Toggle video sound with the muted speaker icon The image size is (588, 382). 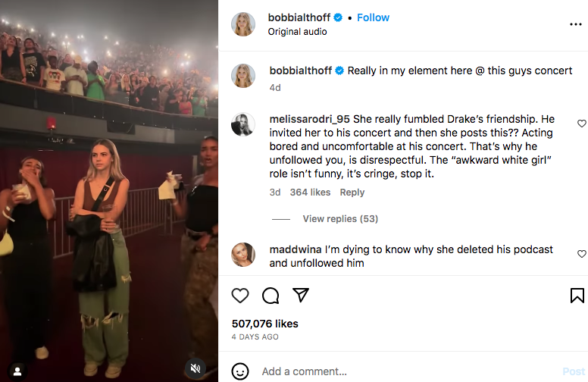(x=195, y=368)
